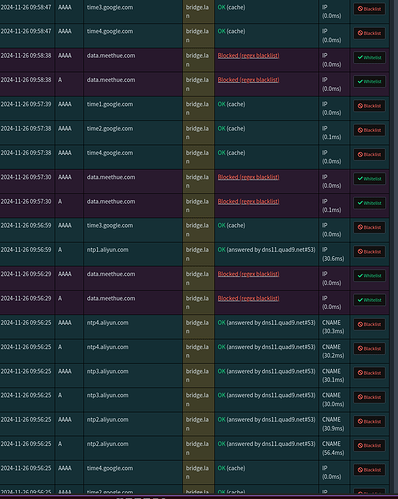398x499 pixels.
Task: Select the CNAME (30.1ms) reply cell
Action: [333, 376]
